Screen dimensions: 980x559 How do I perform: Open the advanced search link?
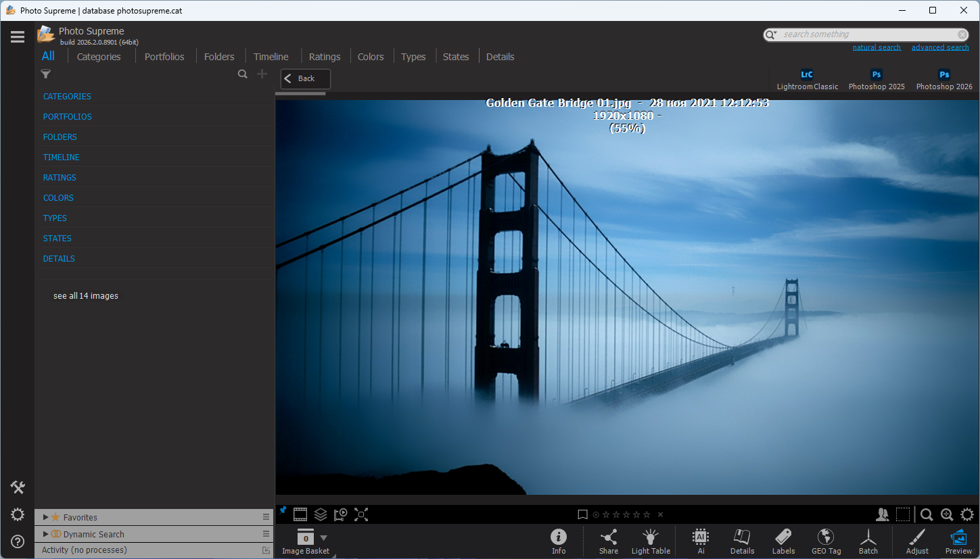tap(940, 47)
